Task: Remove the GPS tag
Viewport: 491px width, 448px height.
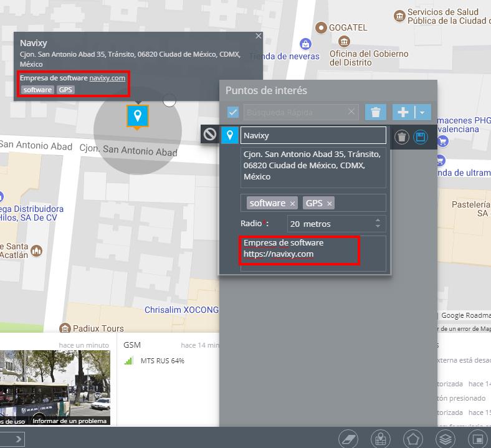Action: (x=330, y=204)
